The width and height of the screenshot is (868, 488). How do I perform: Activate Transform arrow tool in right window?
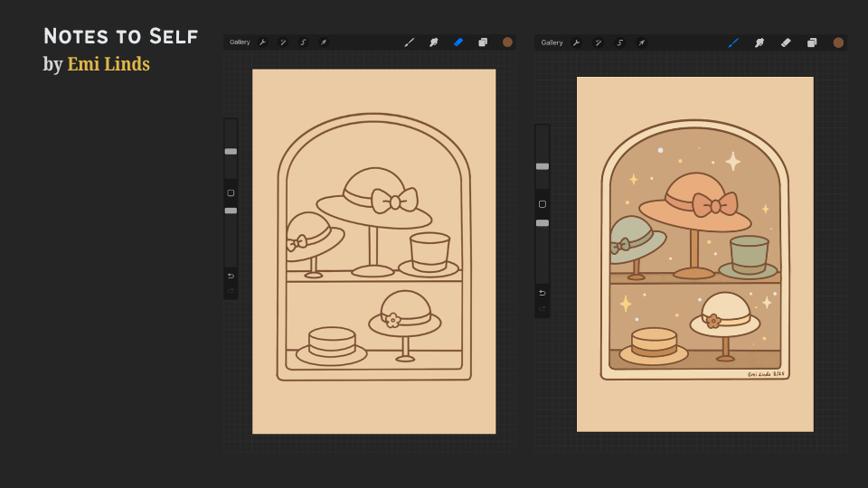click(x=642, y=42)
